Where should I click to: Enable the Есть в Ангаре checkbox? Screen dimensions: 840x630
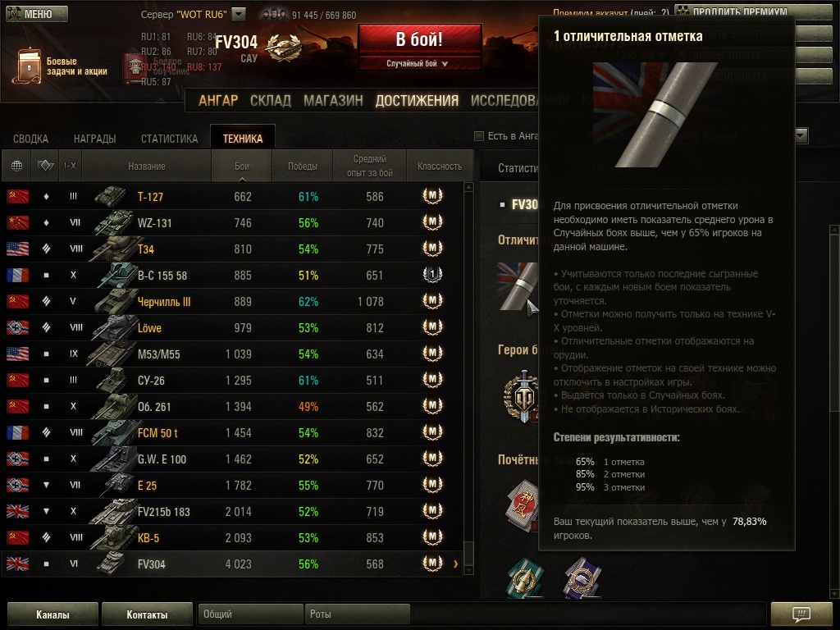pos(479,136)
